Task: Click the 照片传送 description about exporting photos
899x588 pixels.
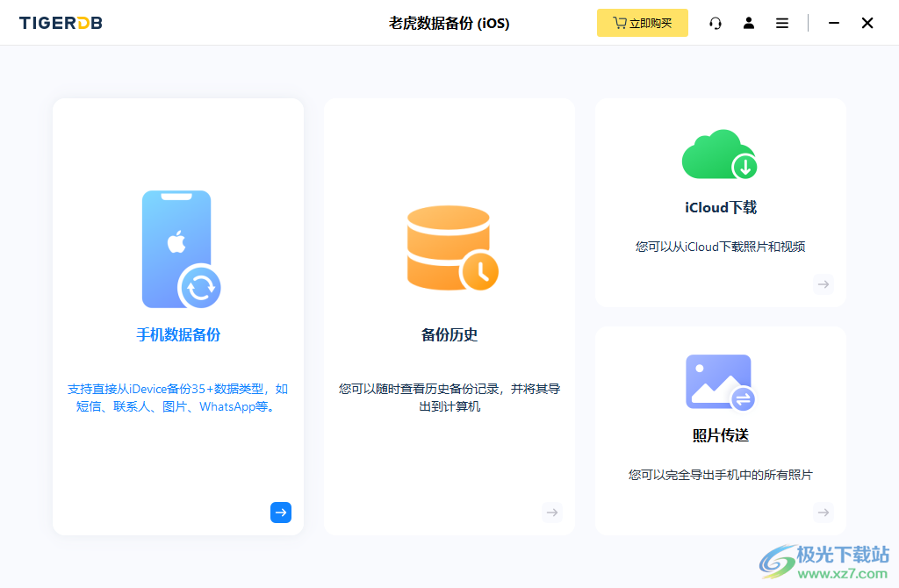Action: click(719, 474)
